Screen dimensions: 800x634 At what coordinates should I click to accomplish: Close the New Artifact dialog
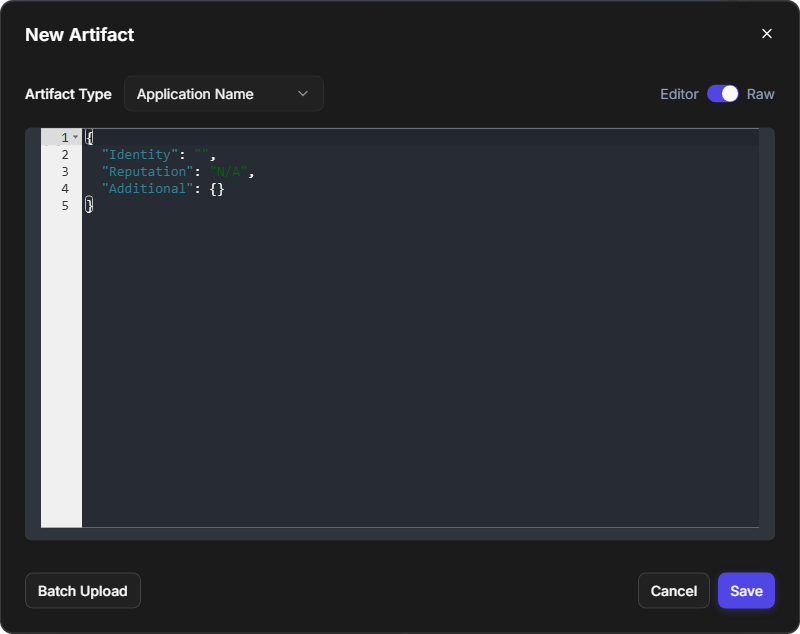pyautogui.click(x=766, y=34)
